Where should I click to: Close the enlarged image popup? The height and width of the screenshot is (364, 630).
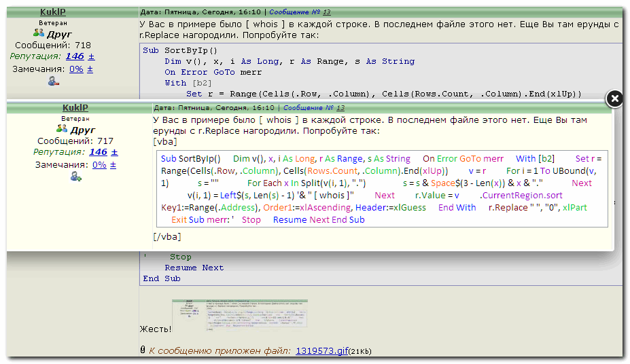(614, 98)
